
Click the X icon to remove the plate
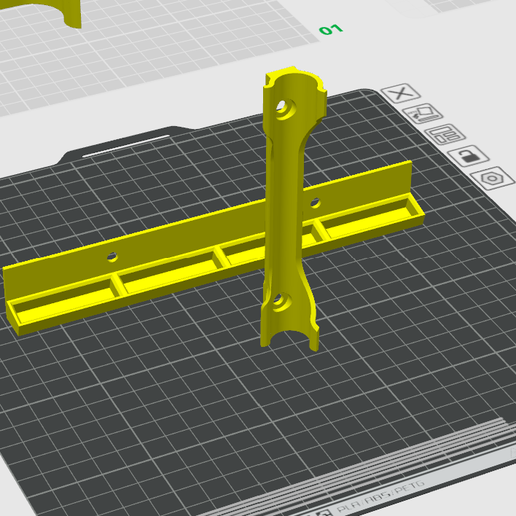400,93
